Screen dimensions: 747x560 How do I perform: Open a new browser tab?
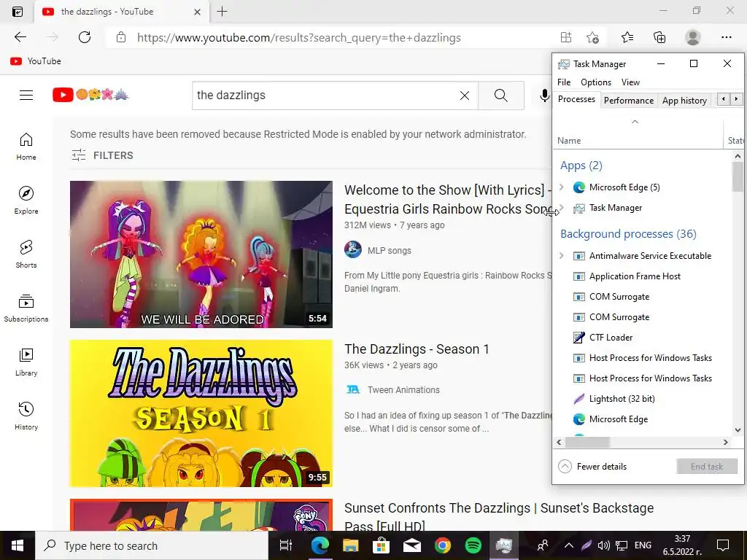pyautogui.click(x=222, y=12)
